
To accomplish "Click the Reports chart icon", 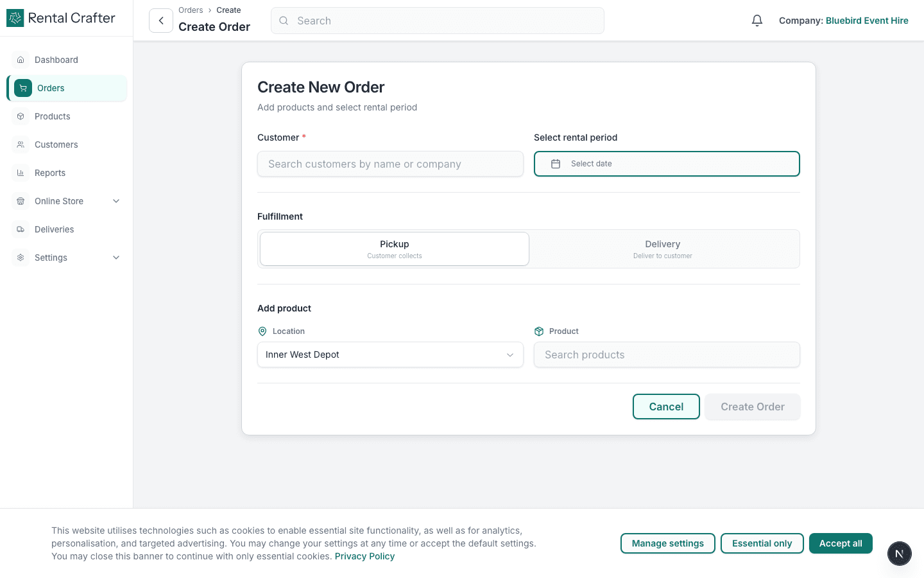I will (21, 173).
